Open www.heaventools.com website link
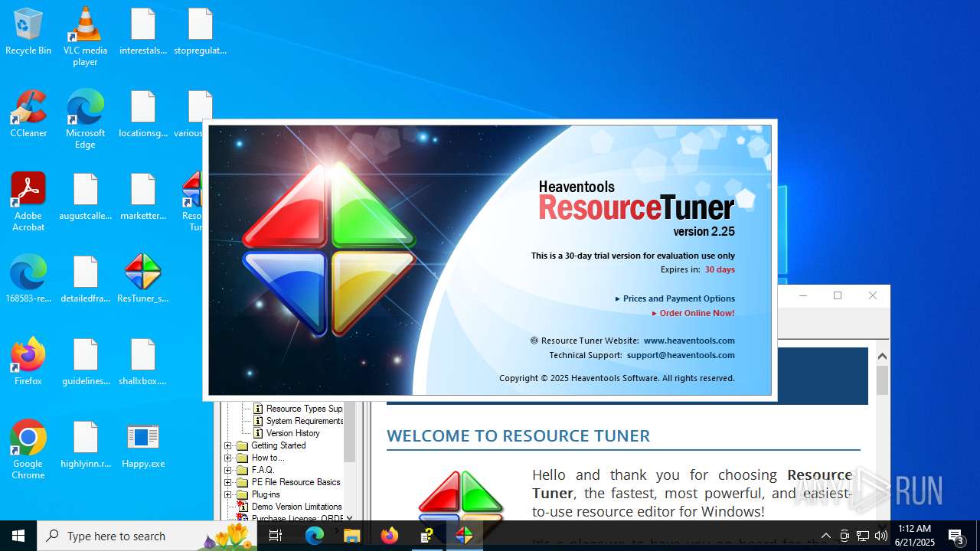The image size is (980, 551). click(689, 341)
